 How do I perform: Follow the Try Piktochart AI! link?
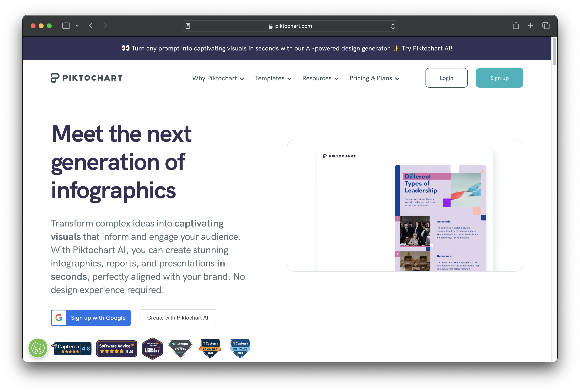(427, 48)
